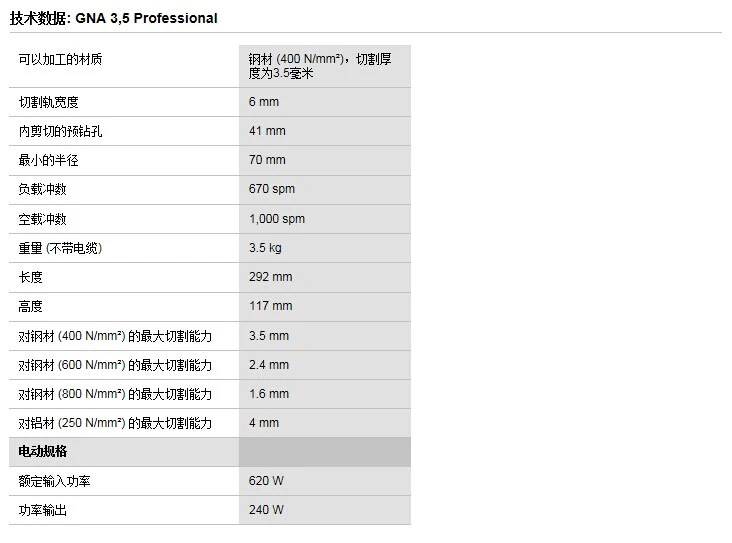Click the 电动规格 section header
This screenshot has width=732, height=543.
pos(43,452)
